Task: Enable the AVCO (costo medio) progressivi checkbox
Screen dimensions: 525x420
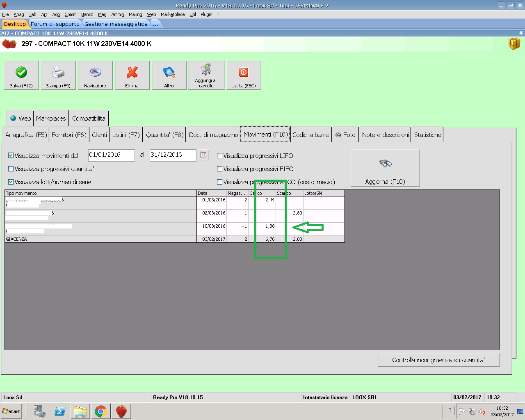Action: point(220,182)
